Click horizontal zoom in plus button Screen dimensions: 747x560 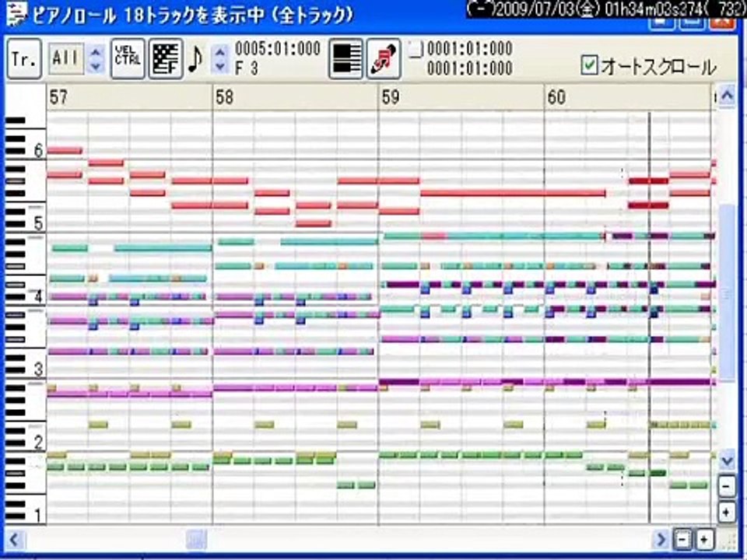pyautogui.click(x=703, y=540)
